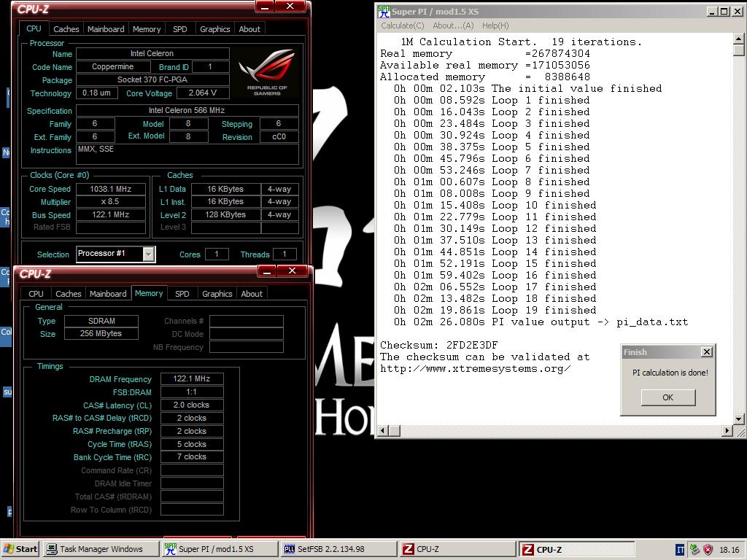Screen dimensions: 747x560
Task: Click the Socket 370 FC-PGA package field
Action: [x=152, y=79]
